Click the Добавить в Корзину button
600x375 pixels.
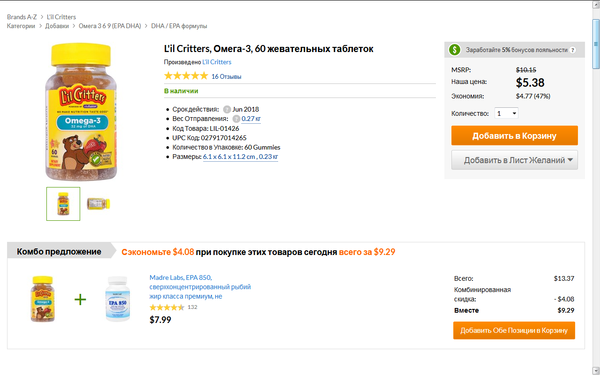pos(514,135)
